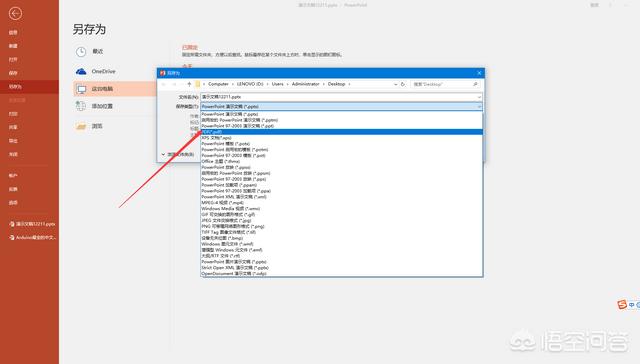
Task: Open the Browse folder icon
Action: coord(81,127)
